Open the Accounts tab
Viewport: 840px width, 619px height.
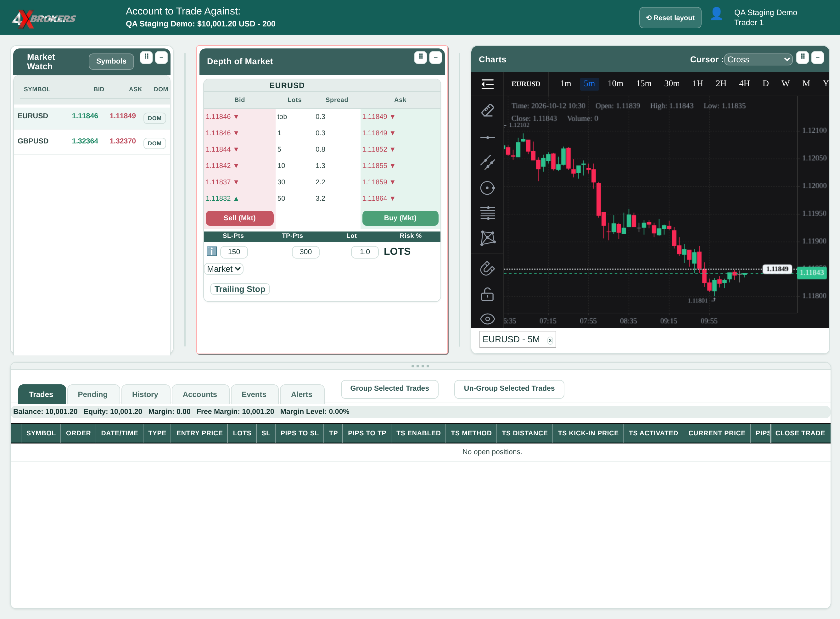pos(200,394)
